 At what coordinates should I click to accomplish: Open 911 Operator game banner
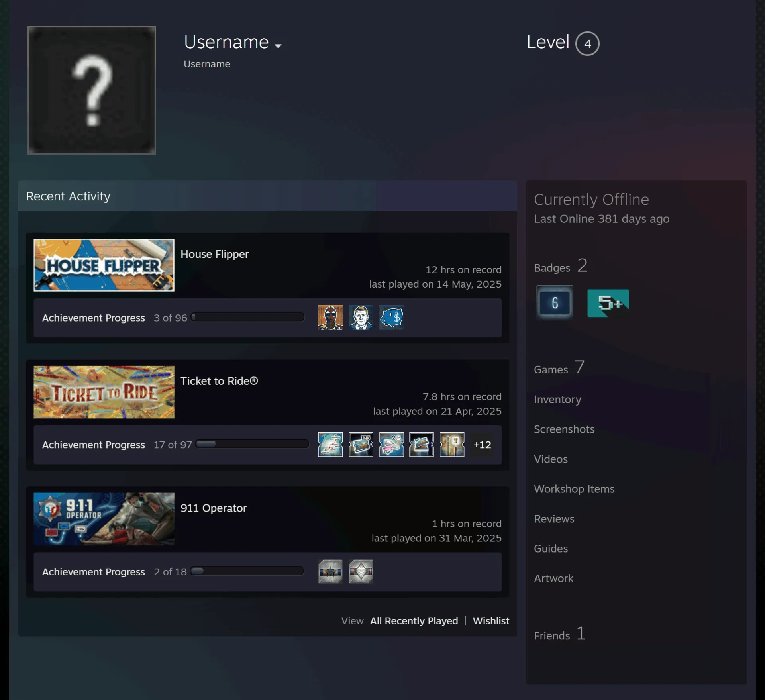[104, 519]
